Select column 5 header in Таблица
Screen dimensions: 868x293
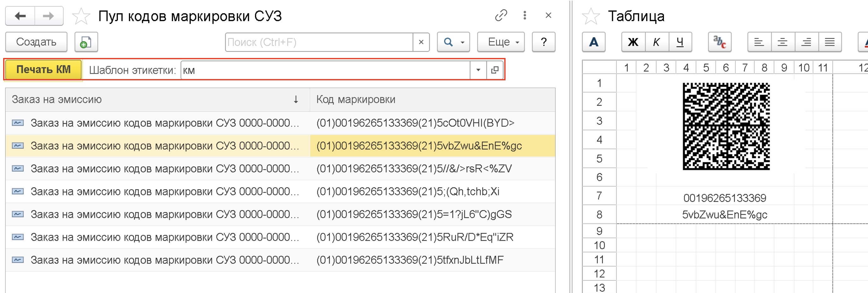coord(706,68)
